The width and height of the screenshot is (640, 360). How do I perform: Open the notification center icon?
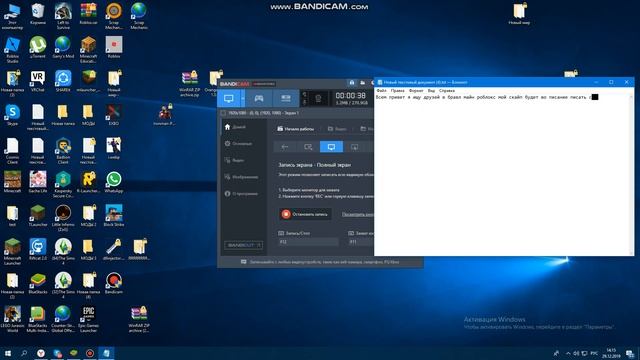(630, 353)
